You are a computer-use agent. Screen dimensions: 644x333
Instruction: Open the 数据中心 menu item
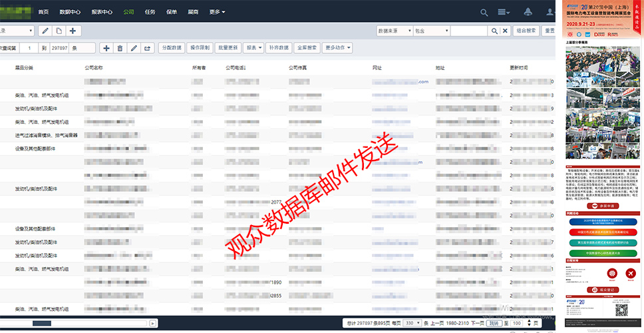pos(70,12)
